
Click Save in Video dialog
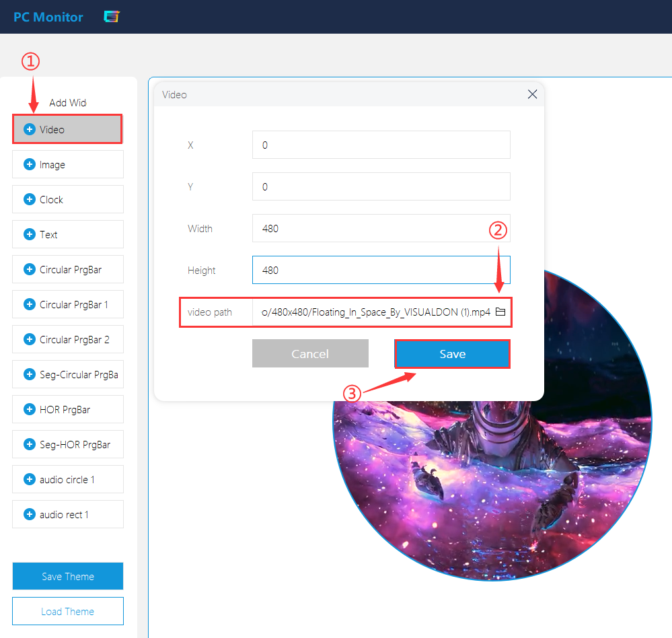pyautogui.click(x=453, y=354)
